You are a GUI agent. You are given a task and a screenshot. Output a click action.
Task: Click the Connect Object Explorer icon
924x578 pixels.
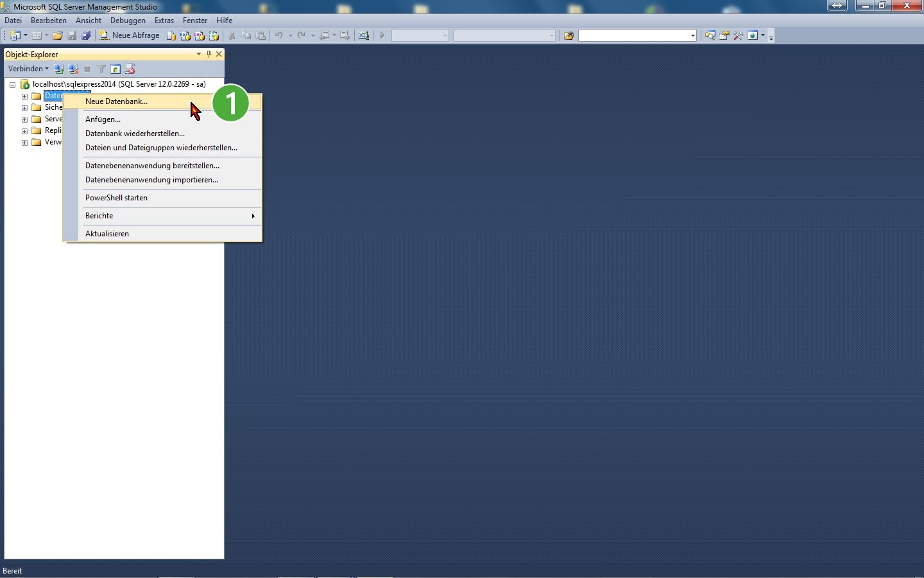point(59,69)
